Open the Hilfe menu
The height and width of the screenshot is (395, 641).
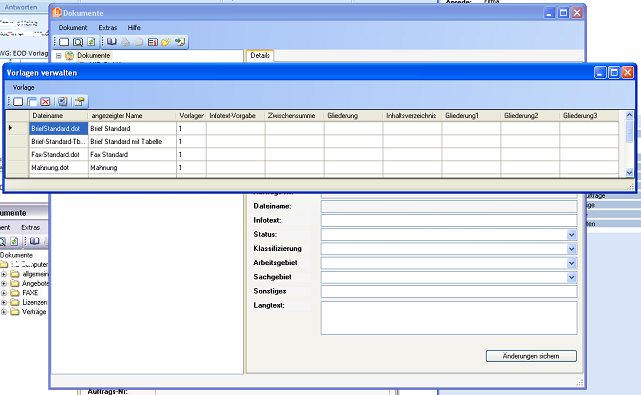(134, 28)
